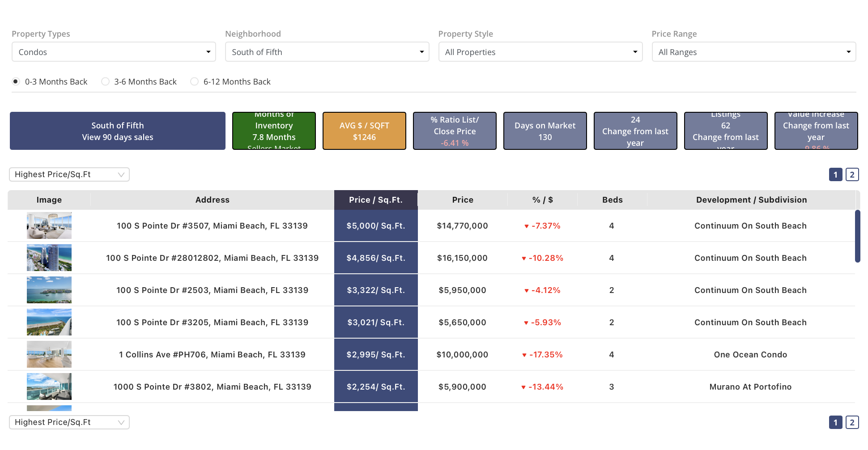868x450 pixels.
Task: Click the $4,856/ Sq.Ft. cell
Action: click(x=376, y=258)
